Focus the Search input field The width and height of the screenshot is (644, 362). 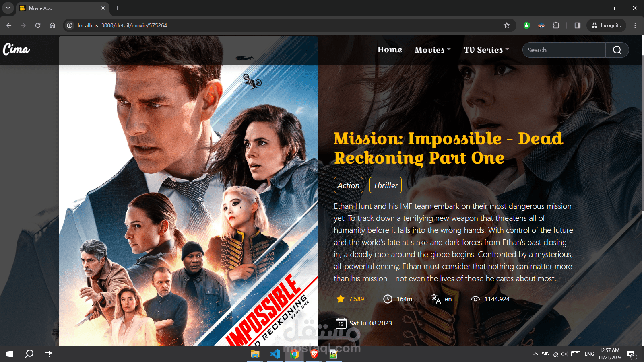564,50
